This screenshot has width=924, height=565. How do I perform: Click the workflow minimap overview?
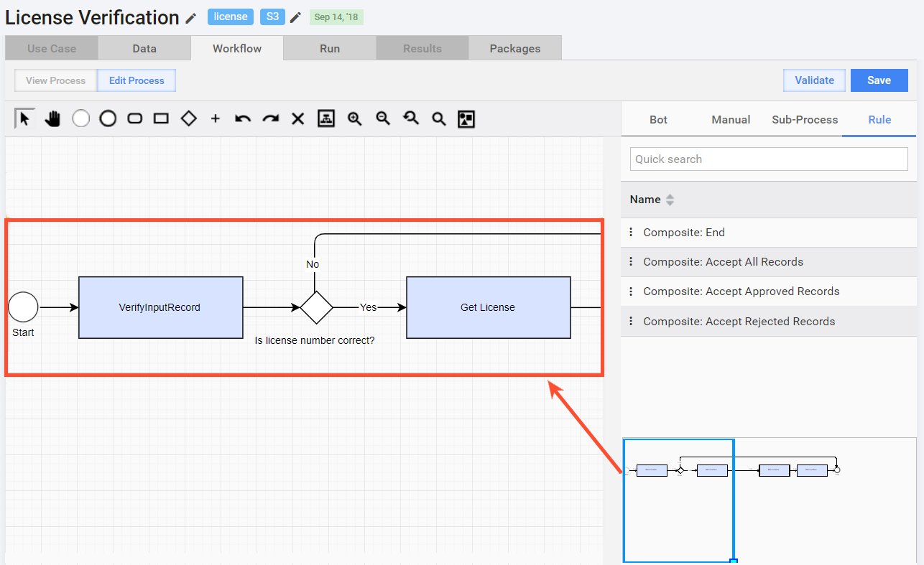click(x=770, y=500)
